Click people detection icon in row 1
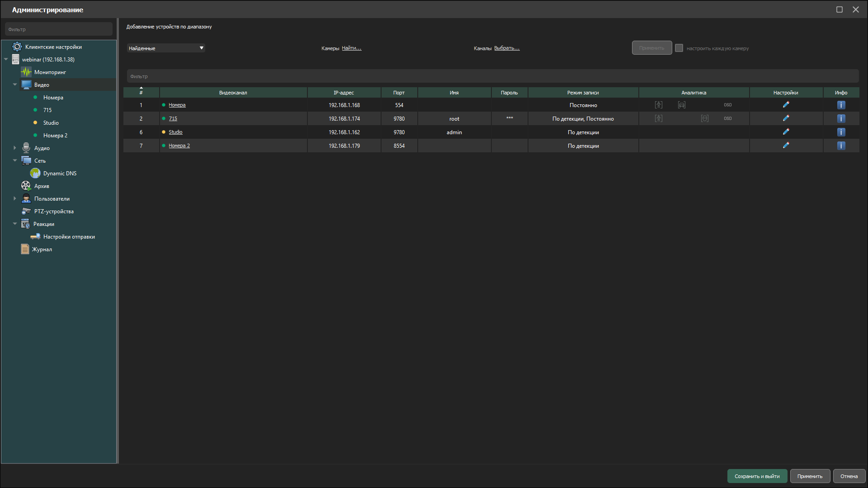Screen dimensions: 868x488 (x=659, y=105)
